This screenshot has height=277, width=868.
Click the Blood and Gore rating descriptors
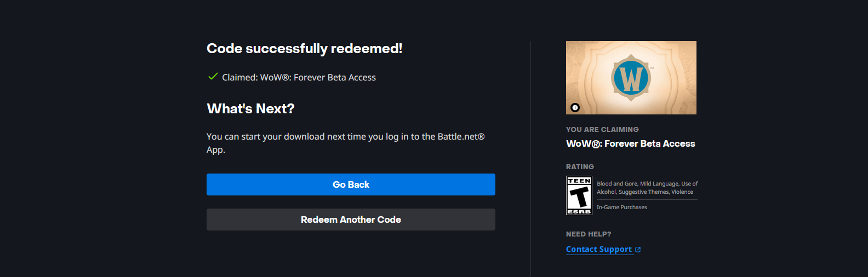[647, 188]
